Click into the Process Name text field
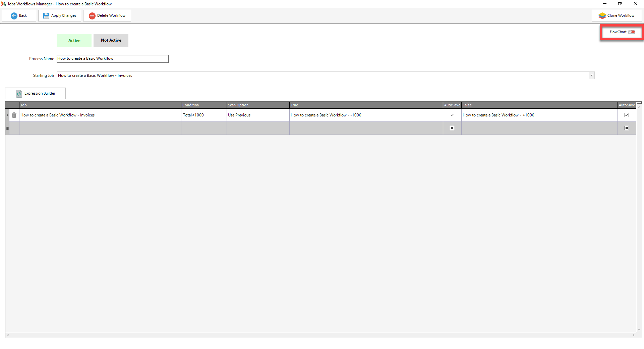 pyautogui.click(x=112, y=59)
